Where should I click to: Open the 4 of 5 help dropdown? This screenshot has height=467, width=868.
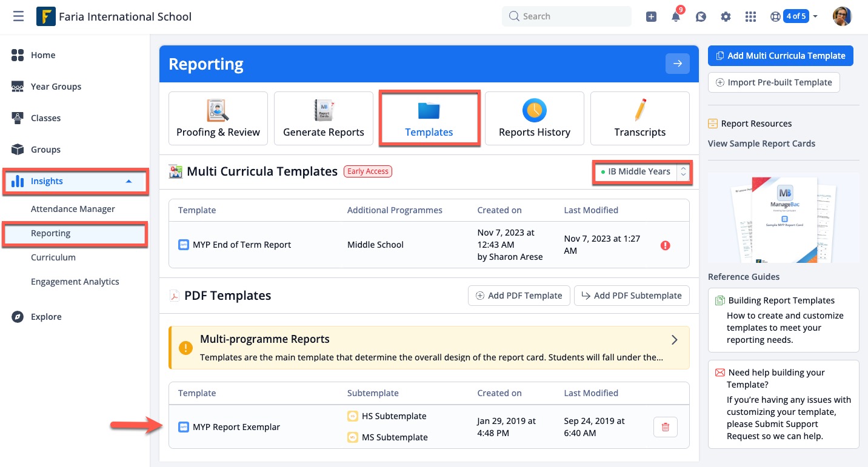click(x=800, y=16)
